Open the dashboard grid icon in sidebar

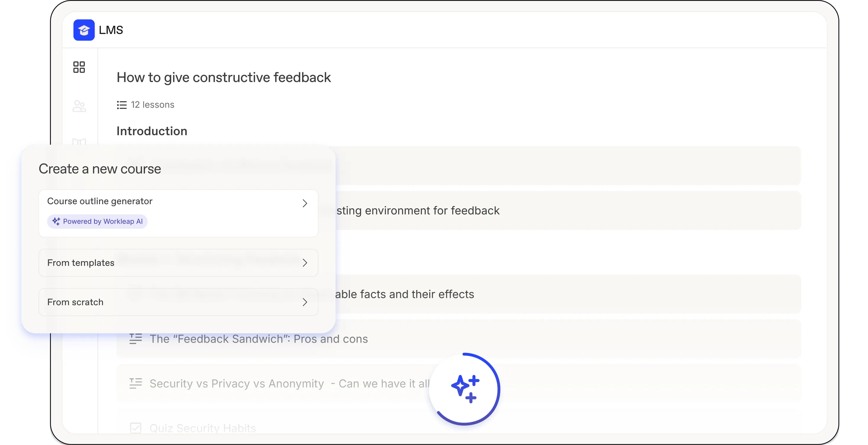click(x=79, y=67)
